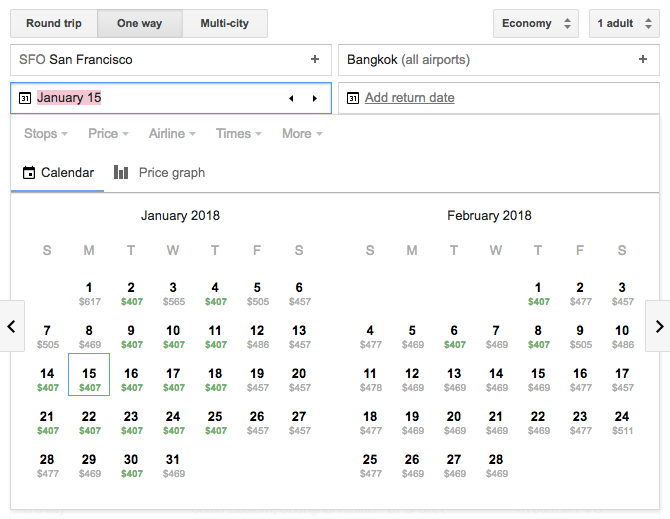Click the calendar icon beside Add return date
Screen dimensions: 670x519
tap(354, 98)
